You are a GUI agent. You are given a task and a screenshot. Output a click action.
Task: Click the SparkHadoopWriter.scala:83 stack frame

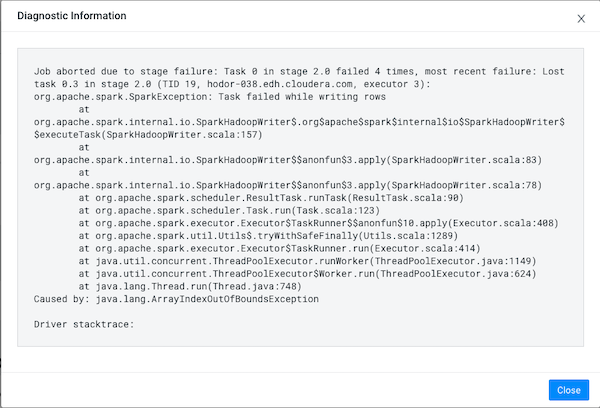click(288, 160)
